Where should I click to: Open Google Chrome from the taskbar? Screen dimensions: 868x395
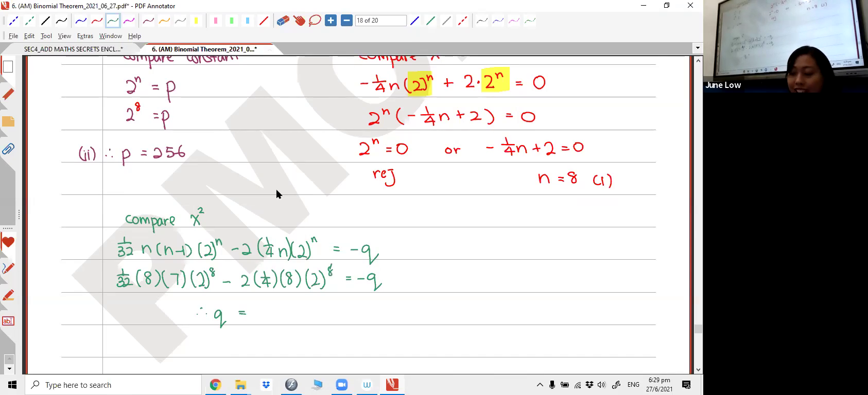pyautogui.click(x=215, y=385)
